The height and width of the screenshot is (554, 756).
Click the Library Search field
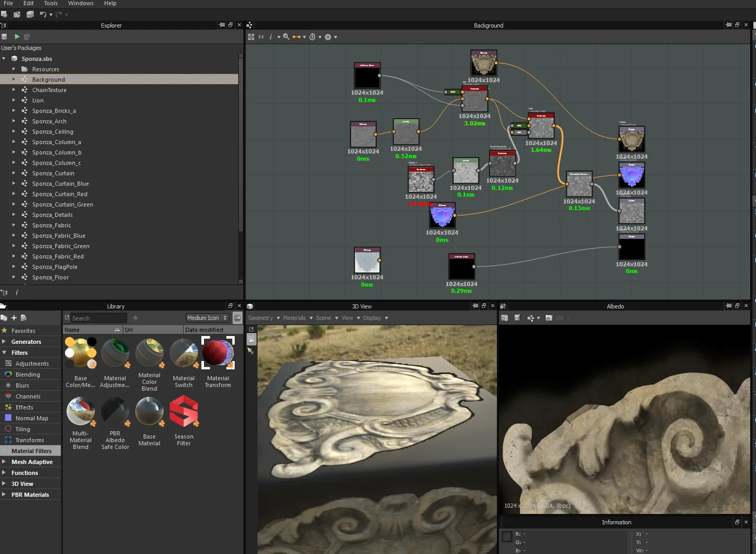(99, 318)
